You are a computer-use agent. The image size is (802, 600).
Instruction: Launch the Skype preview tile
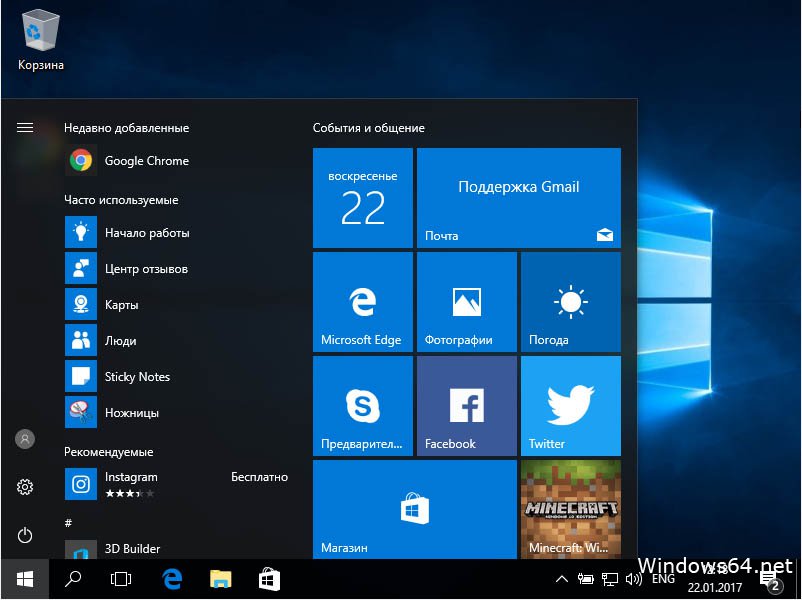coord(363,406)
